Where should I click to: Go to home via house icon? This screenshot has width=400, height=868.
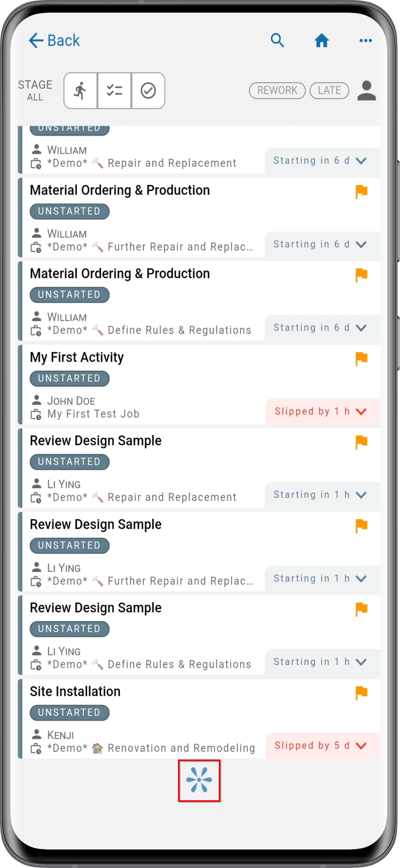(321, 41)
